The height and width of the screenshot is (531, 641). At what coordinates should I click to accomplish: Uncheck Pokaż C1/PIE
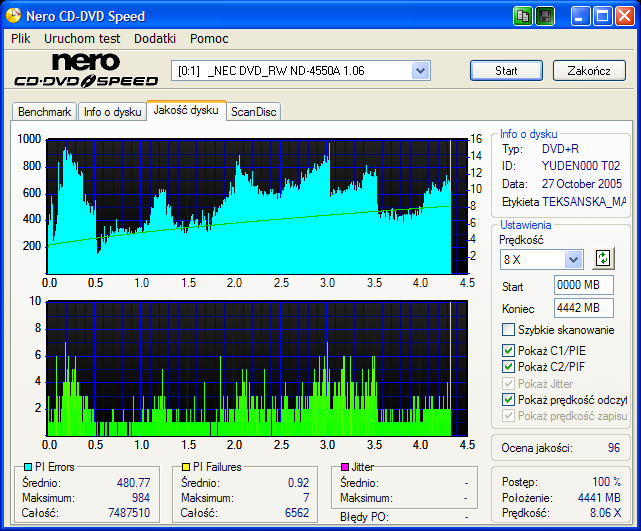point(508,350)
